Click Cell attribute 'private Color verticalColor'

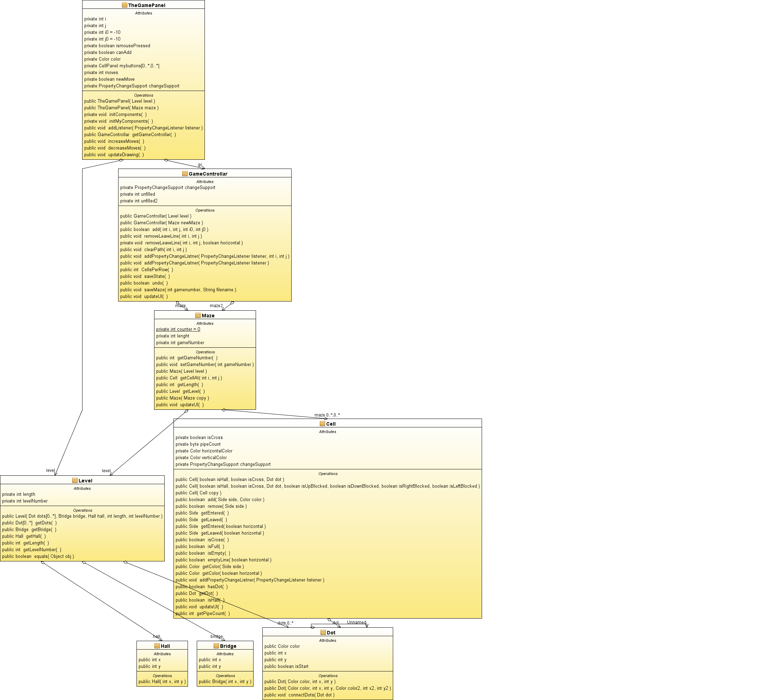click(x=201, y=458)
